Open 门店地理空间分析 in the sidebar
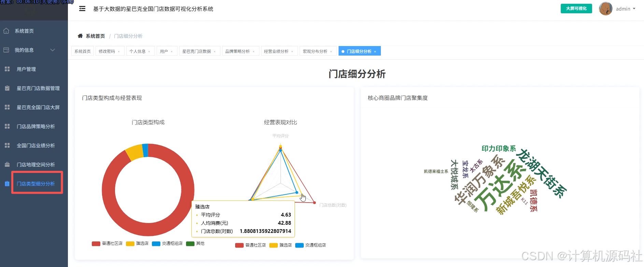Screen dimensions: 644x267 [36, 165]
